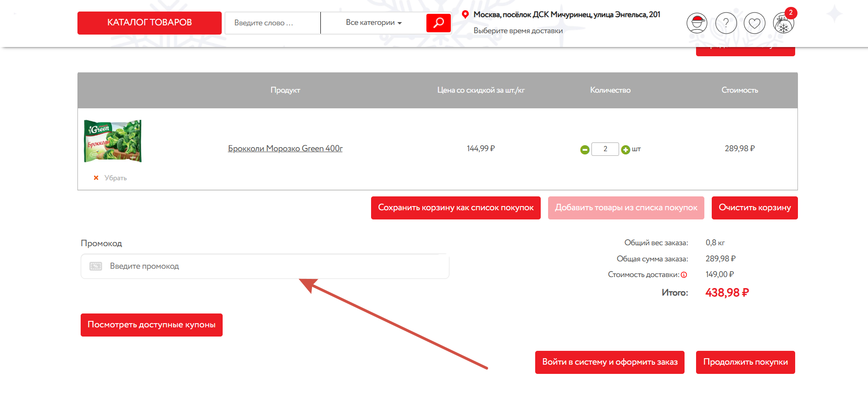The height and width of the screenshot is (402, 868).
Task: Click Сохранить корзину как список покупок
Action: click(x=456, y=208)
